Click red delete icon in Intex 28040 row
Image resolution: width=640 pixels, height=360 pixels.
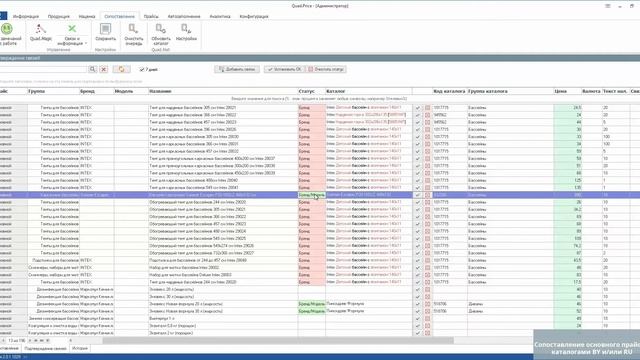(x=427, y=180)
